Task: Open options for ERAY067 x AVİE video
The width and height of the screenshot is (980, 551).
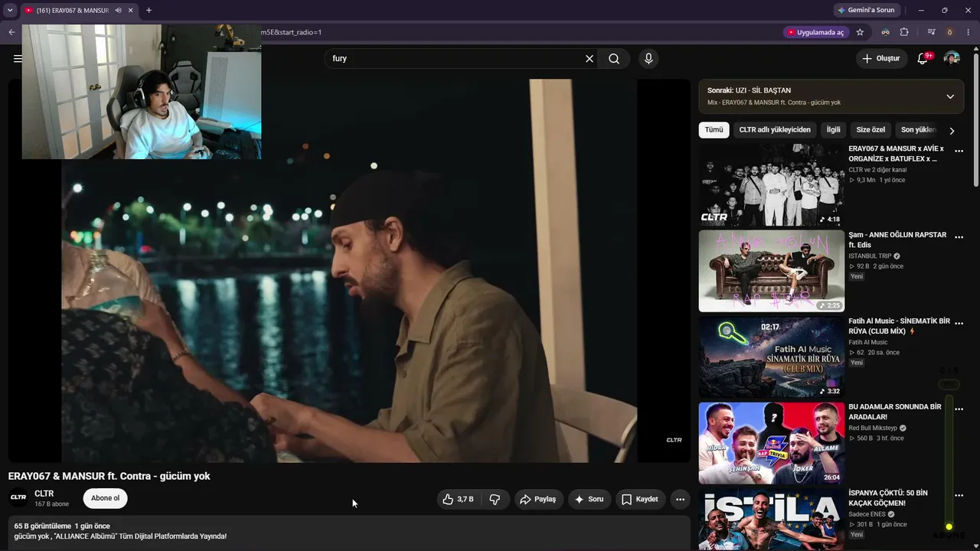Action: (959, 152)
